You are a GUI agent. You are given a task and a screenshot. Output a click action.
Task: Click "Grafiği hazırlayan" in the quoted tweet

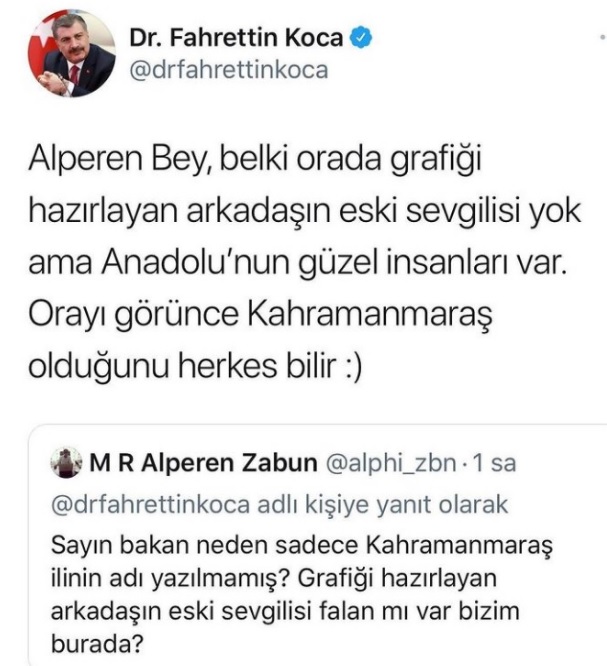(x=397, y=579)
